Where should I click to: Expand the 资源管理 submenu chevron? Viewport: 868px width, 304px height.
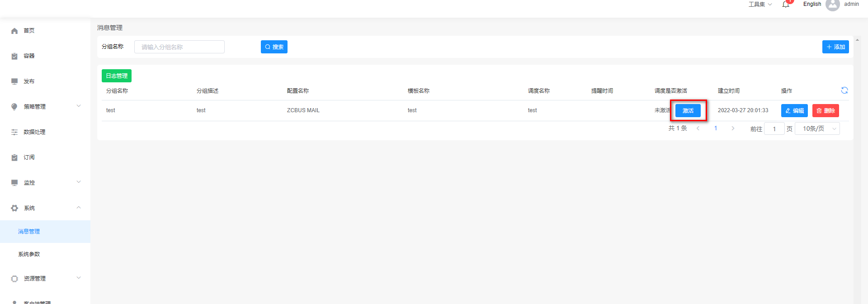tap(79, 278)
